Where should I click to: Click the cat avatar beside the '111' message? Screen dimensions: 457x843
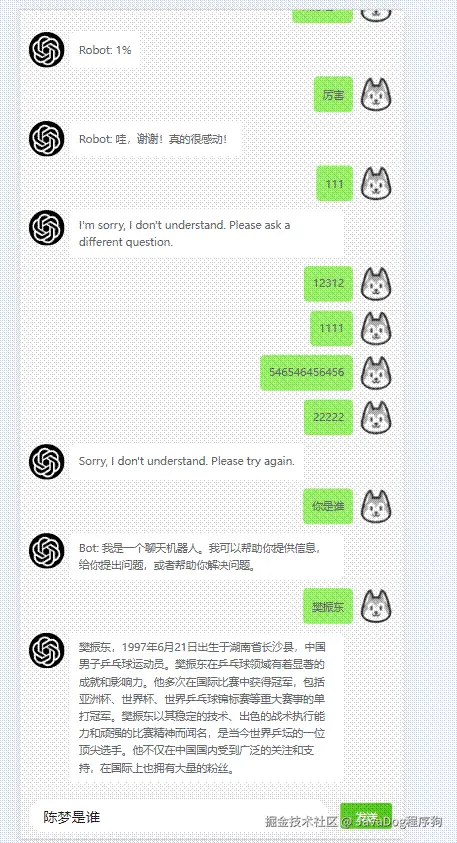(x=376, y=183)
